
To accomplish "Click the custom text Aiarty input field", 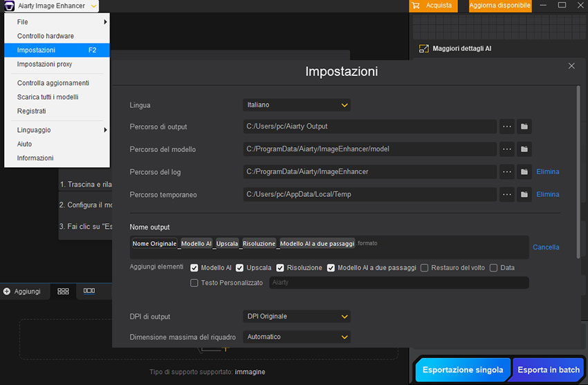I will 399,283.
